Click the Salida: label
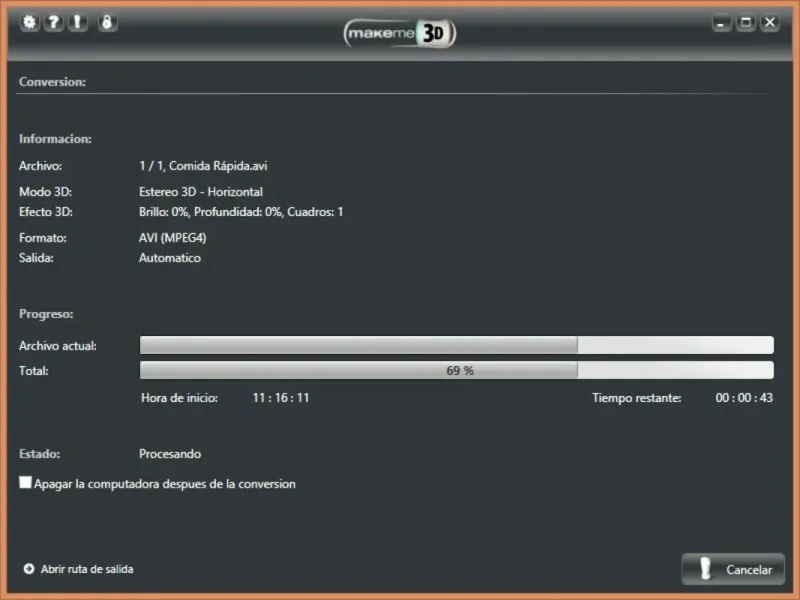800x600 pixels. [36, 258]
